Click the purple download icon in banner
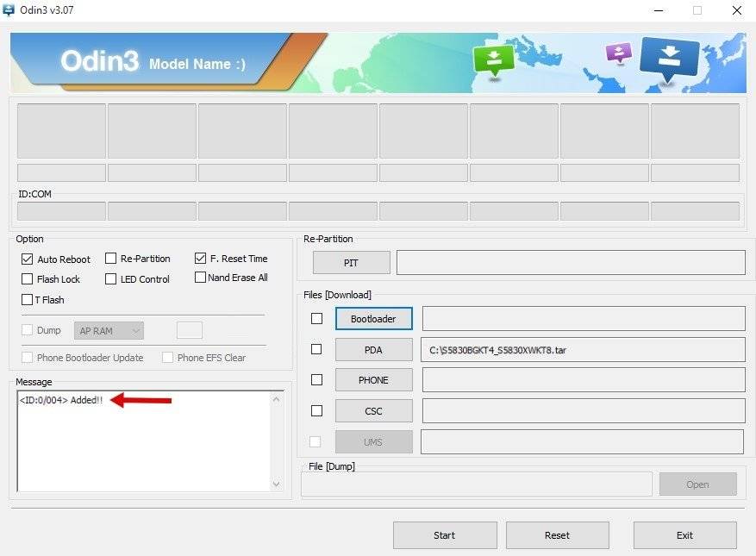Viewport: 756px width, 556px height. click(619, 52)
